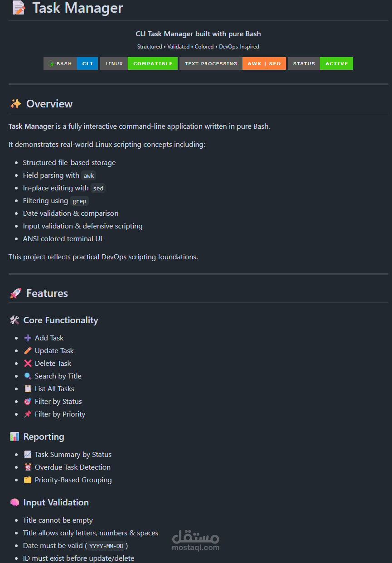Viewport: 392px width, 563px height.
Task: Click the target icon beside Filter by Status
Action: [x=28, y=401]
